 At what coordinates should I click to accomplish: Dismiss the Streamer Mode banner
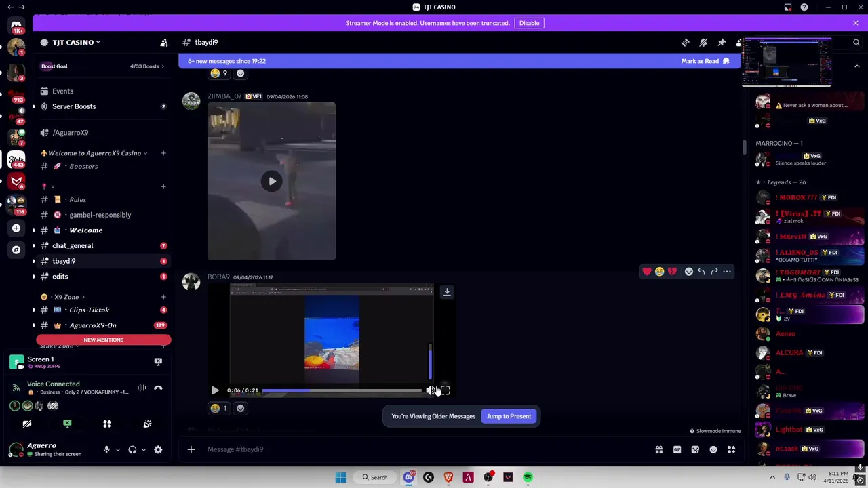point(856,23)
